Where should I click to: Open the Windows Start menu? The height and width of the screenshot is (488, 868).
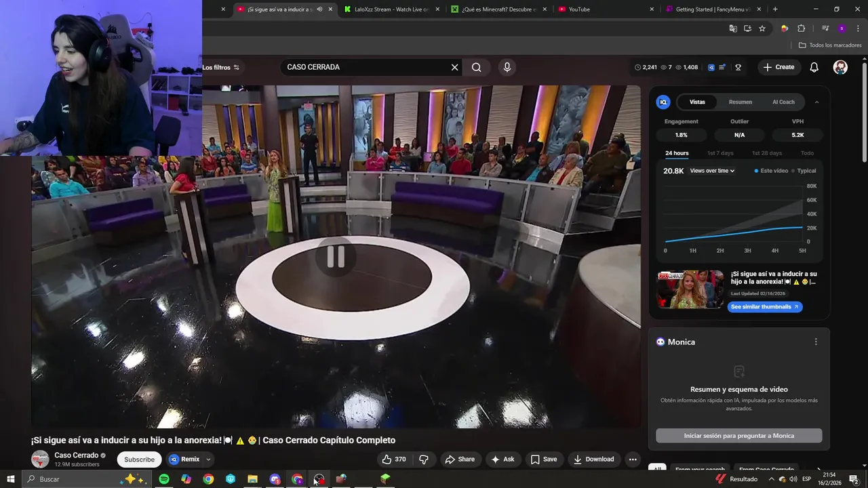11,479
